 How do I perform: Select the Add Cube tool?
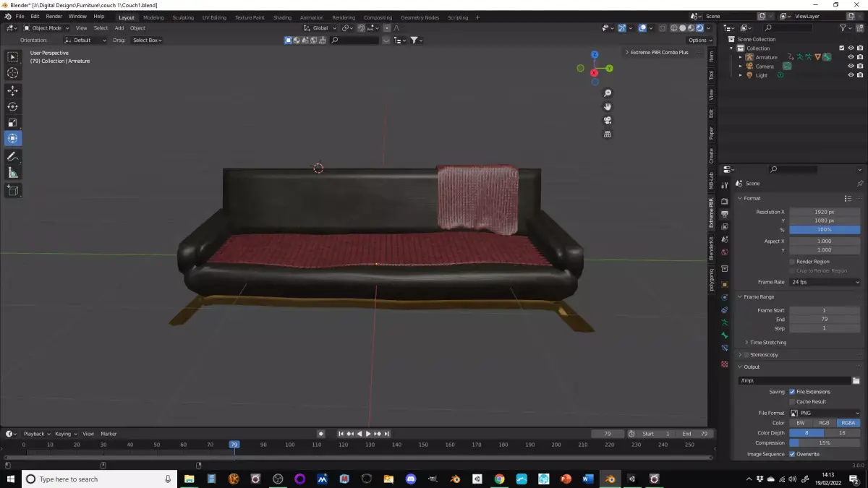pyautogui.click(x=12, y=190)
